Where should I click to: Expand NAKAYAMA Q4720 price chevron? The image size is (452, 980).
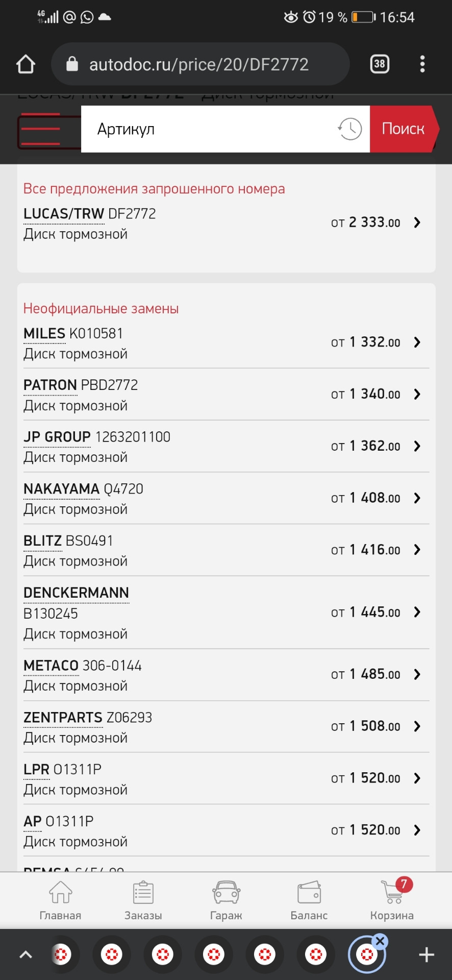417,498
